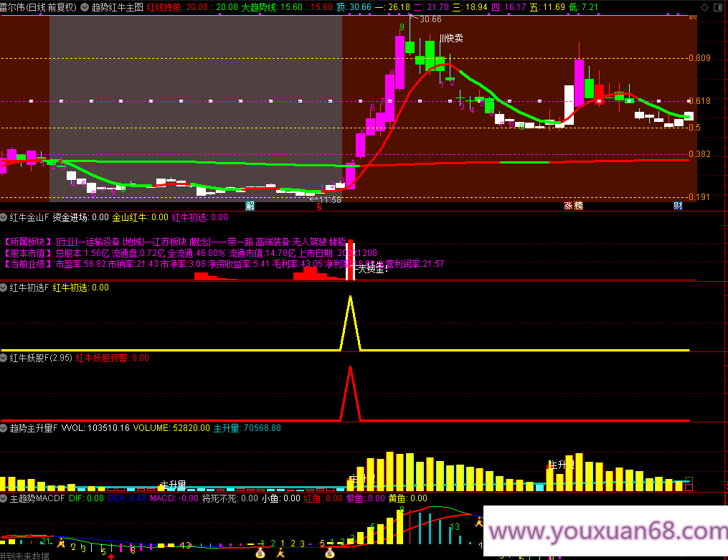Open the 红牛初选F indicator dropdown arrow
Screen dimensions: 728x560
(x=4, y=288)
